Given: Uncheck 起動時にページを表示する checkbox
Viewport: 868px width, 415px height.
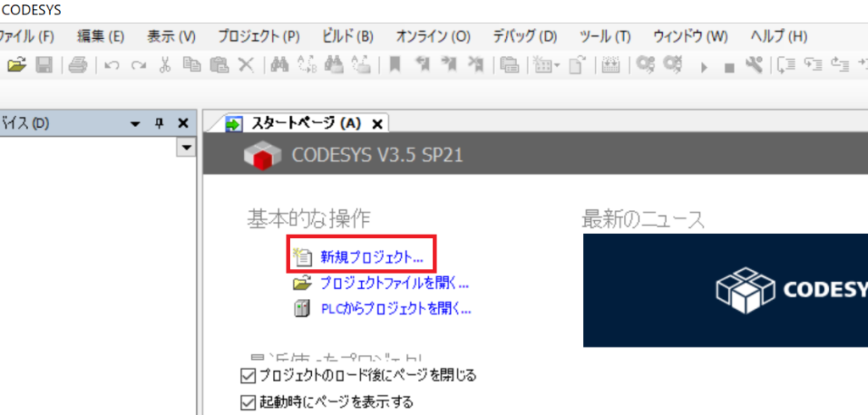Looking at the screenshot, I should pyautogui.click(x=248, y=401).
